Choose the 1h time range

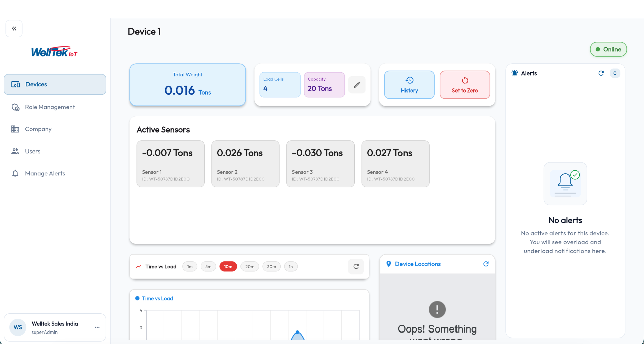tap(291, 267)
